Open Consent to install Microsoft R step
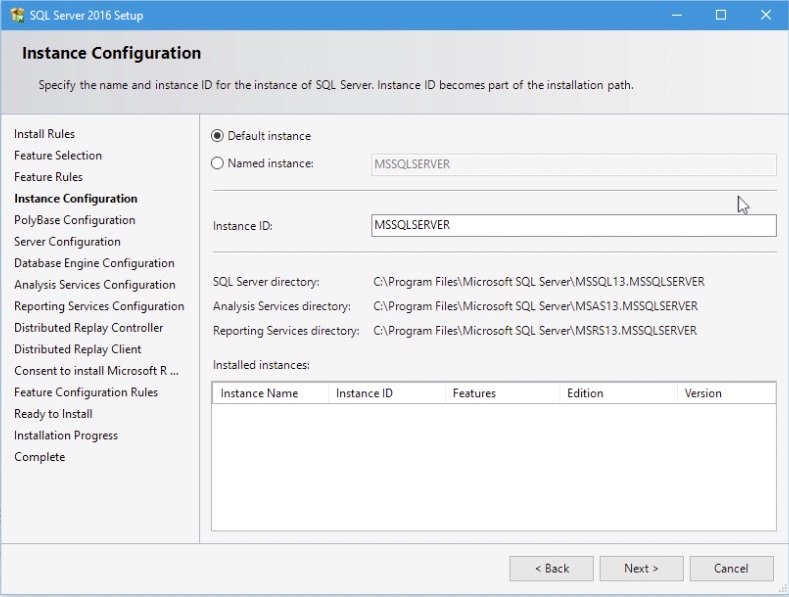The width and height of the screenshot is (789, 597). (96, 371)
